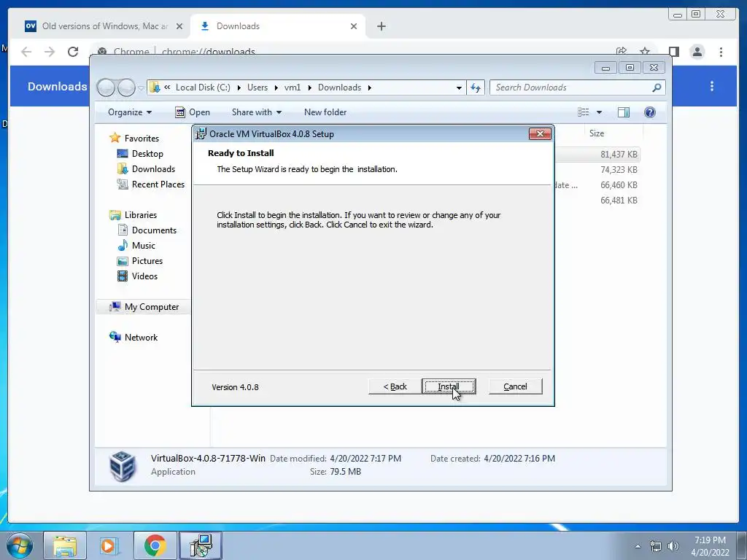Cancel the VirtualBox setup wizard
Screen dimensions: 747x560
pos(515,386)
